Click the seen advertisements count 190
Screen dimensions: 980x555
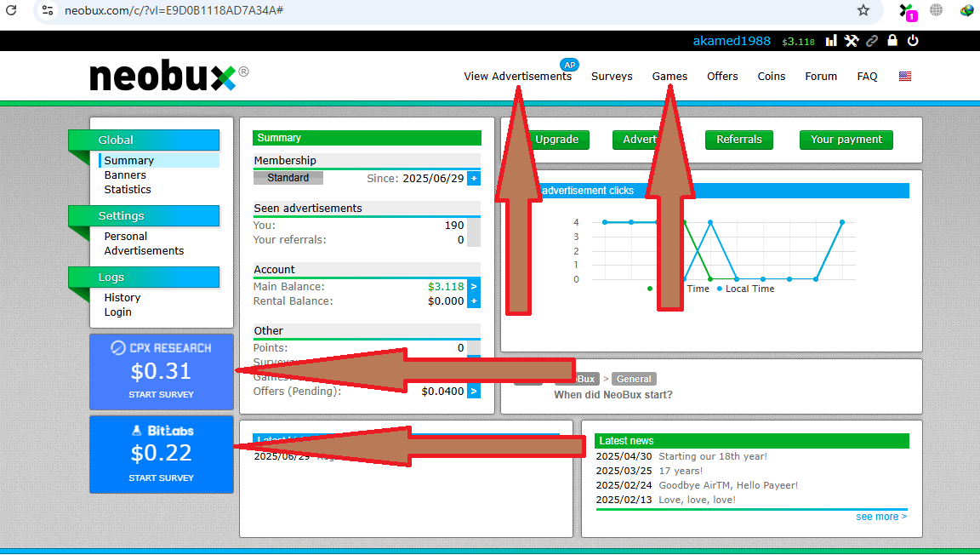(454, 226)
